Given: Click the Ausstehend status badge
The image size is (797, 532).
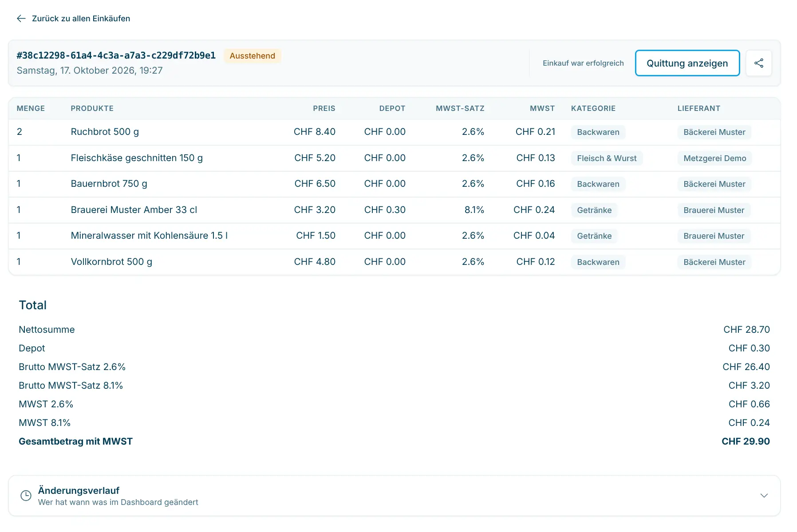Looking at the screenshot, I should tap(252, 55).
